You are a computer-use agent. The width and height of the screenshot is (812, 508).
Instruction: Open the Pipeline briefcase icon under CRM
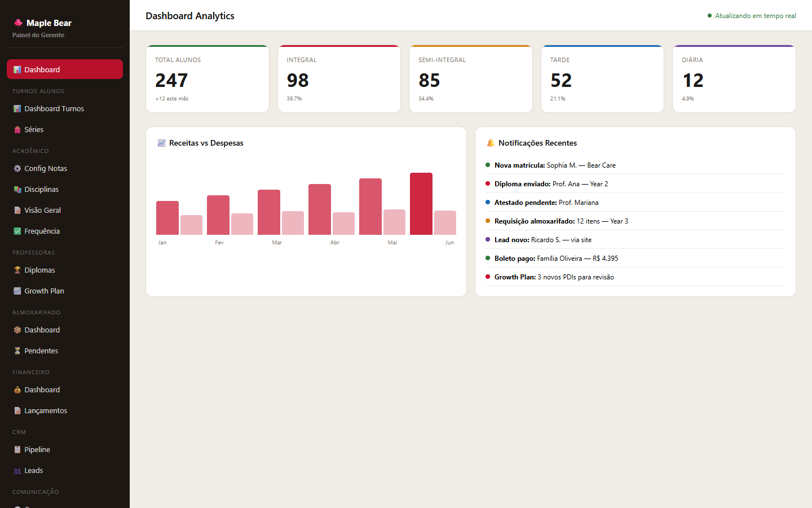coord(17,449)
